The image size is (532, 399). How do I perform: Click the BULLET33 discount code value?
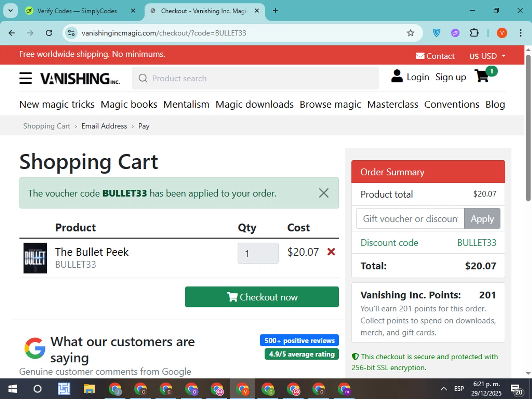[x=477, y=243]
